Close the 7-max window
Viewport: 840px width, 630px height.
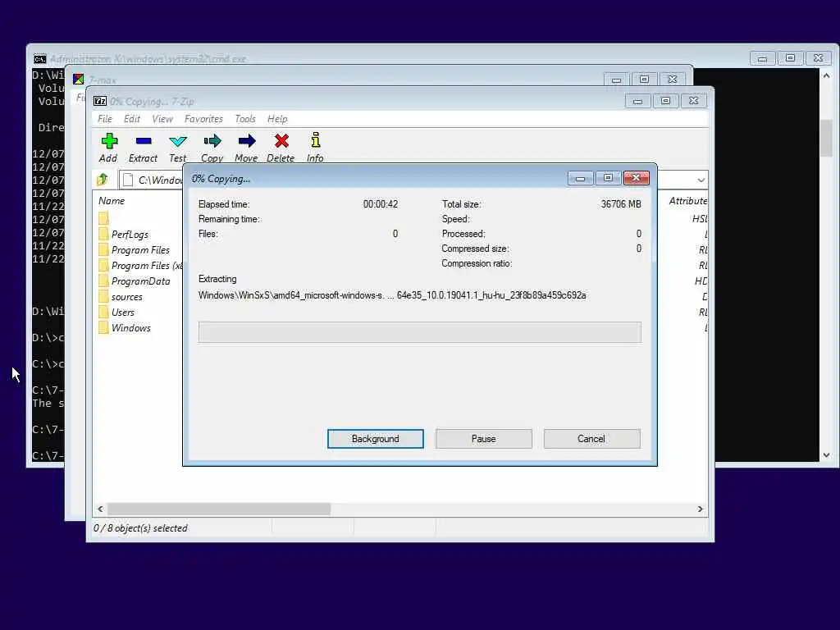(673, 80)
